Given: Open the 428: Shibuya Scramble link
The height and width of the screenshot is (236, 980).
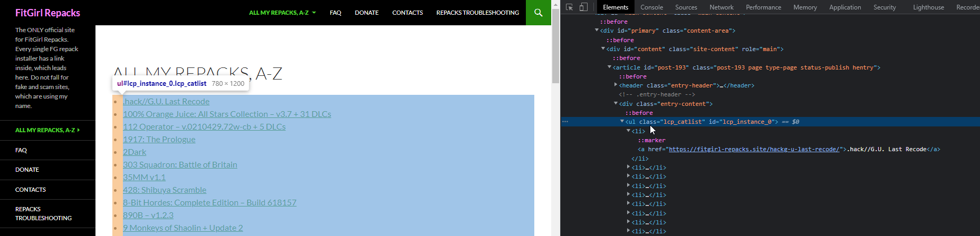Looking at the screenshot, I should point(165,190).
